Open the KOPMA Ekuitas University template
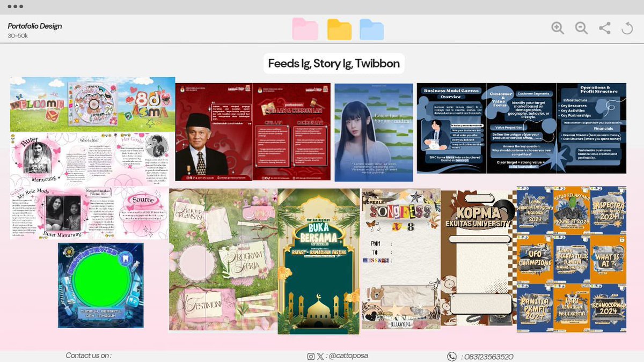Screen dimensions: 644x362 479,257
